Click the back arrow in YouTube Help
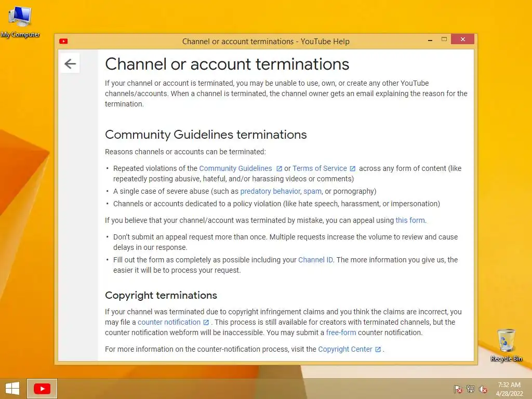Screen dimensions: 532x399 pyautogui.click(x=70, y=63)
